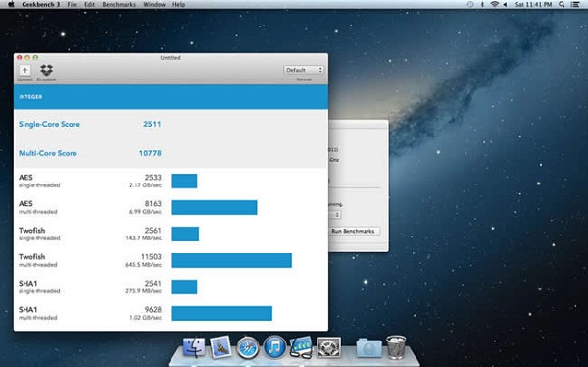Open the Benchmarks menu
Image resolution: width=588 pixels, height=367 pixels.
click(119, 5)
